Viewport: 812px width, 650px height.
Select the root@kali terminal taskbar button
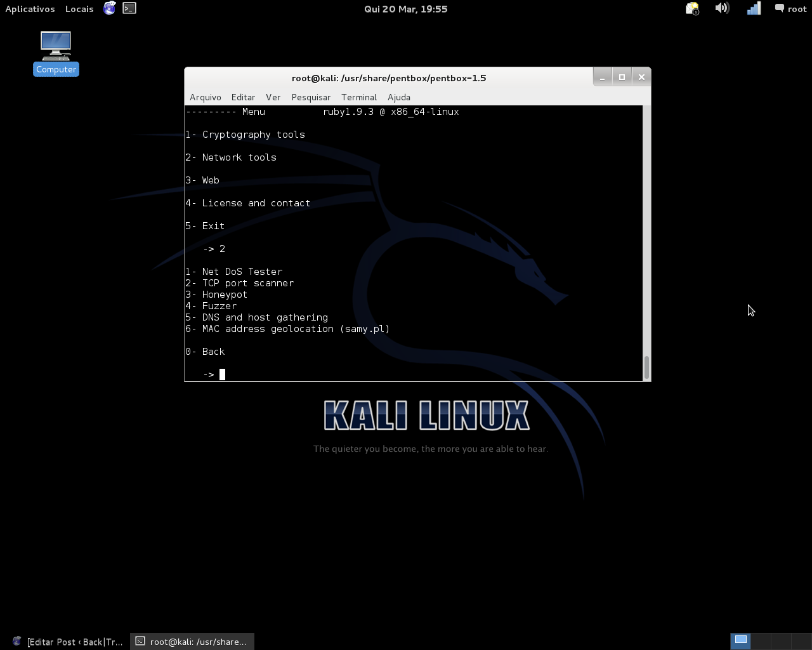click(x=192, y=642)
